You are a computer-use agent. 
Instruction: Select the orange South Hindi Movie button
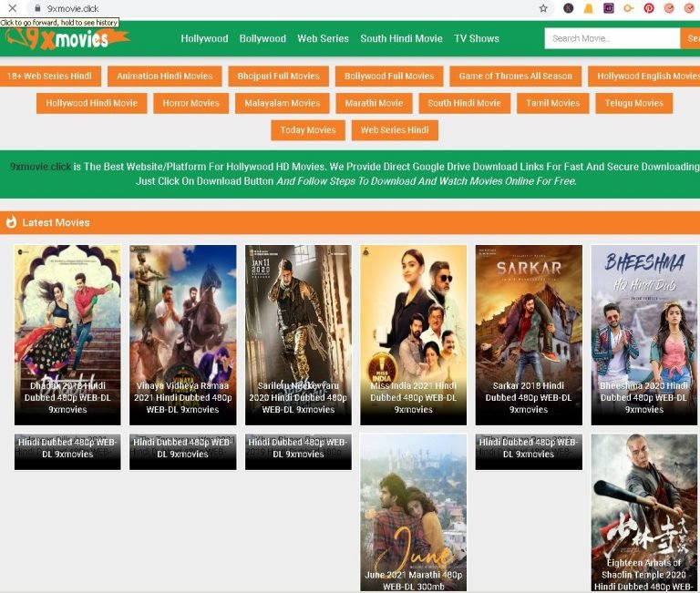pos(464,103)
